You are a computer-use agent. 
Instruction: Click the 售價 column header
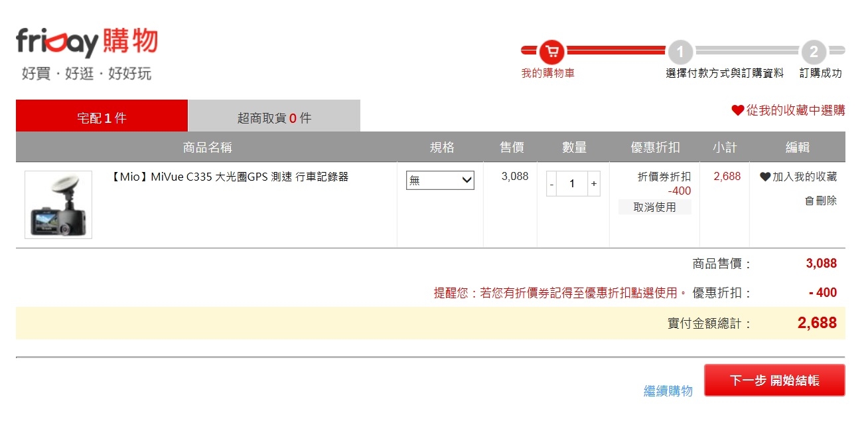(x=512, y=147)
